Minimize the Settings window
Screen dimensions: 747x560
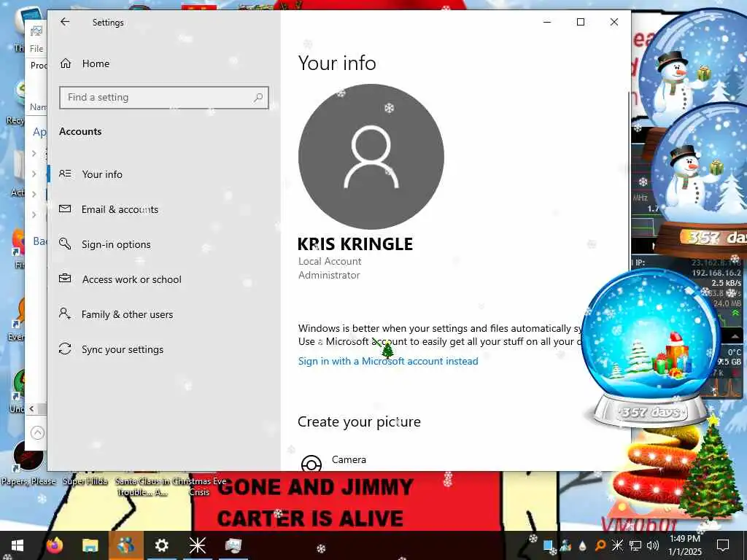(x=547, y=22)
